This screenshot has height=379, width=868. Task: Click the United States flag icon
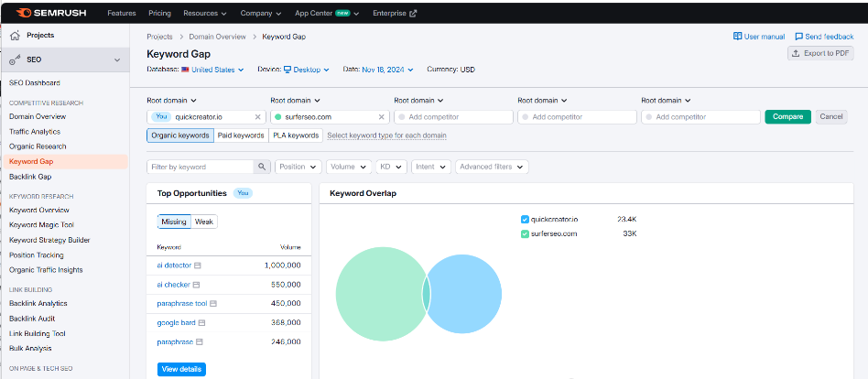[185, 70]
